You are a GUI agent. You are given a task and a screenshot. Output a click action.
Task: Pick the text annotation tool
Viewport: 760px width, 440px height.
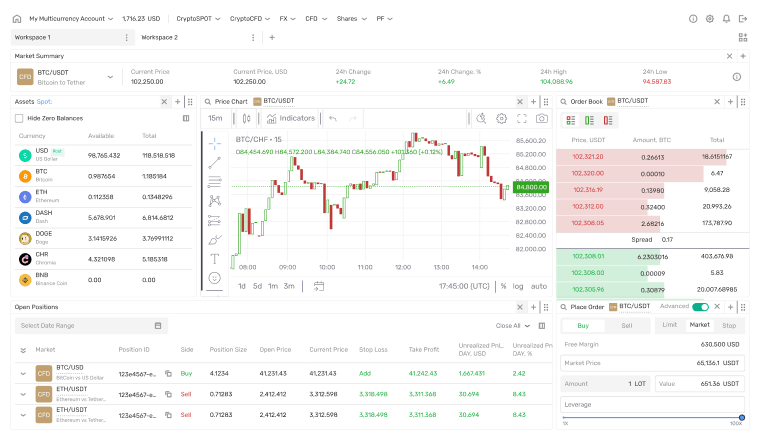tap(215, 258)
